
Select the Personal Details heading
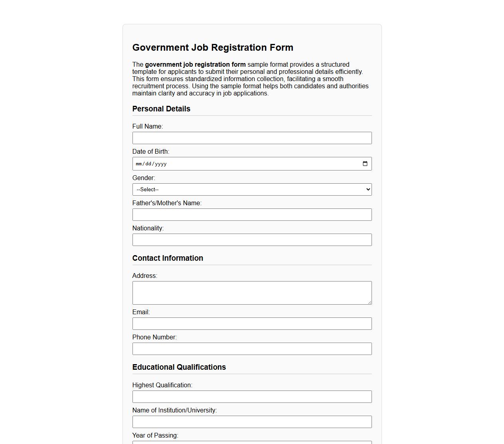(x=161, y=109)
